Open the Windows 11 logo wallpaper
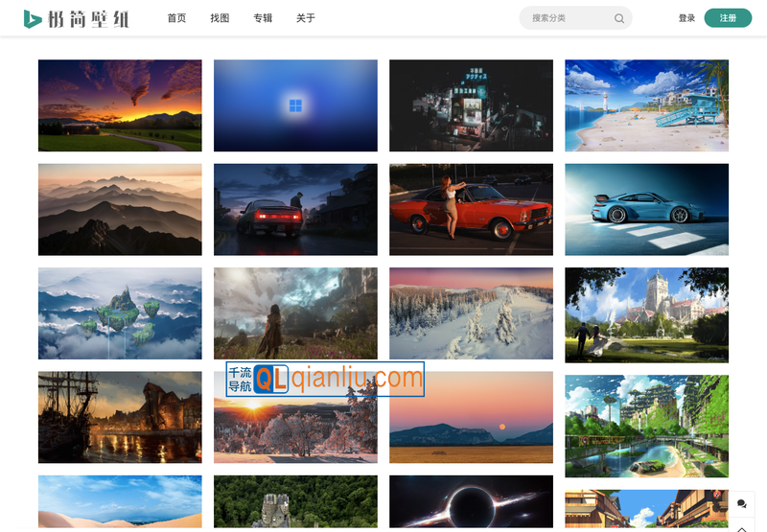The width and height of the screenshot is (767, 532). 295,105
